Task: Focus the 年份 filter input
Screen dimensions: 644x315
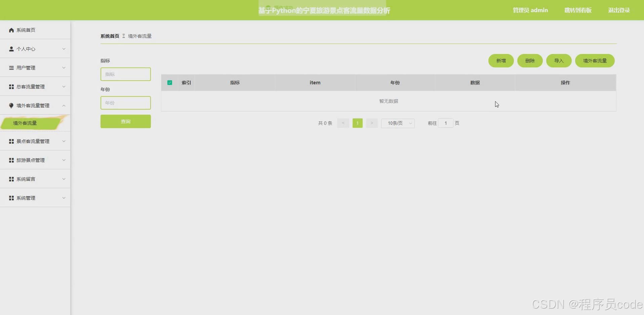Action: pos(126,103)
